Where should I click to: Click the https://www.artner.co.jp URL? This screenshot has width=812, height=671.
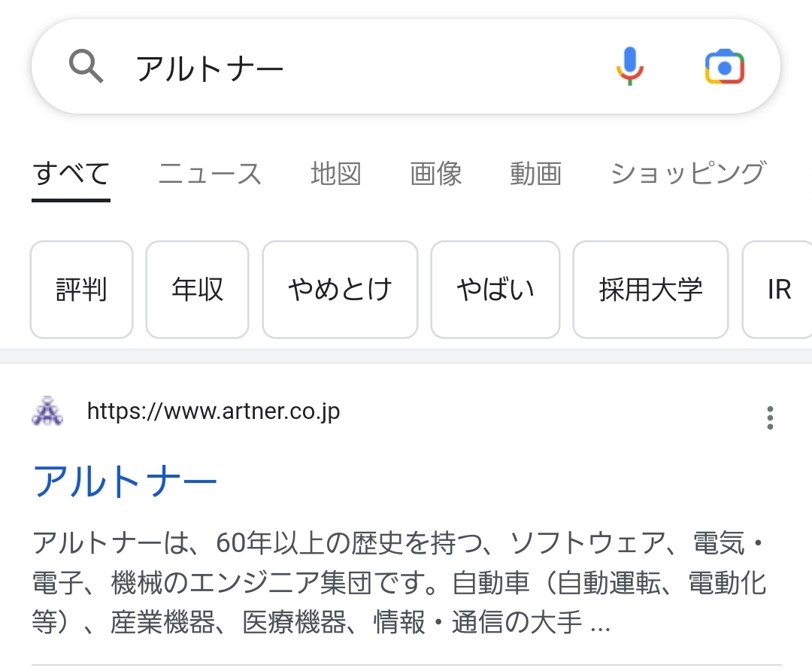point(214,412)
